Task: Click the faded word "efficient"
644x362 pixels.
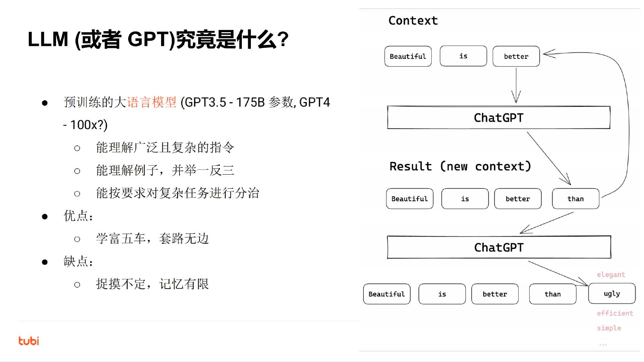Action: (615, 313)
